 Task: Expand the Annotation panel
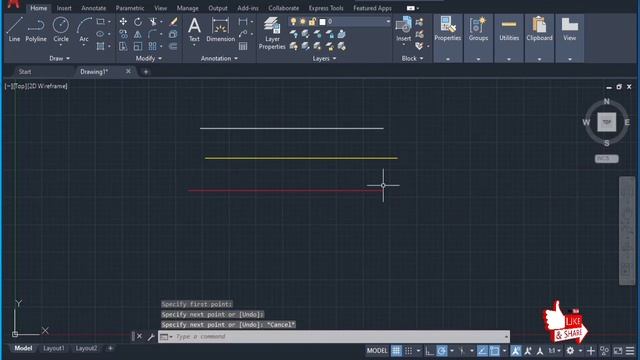pos(219,58)
